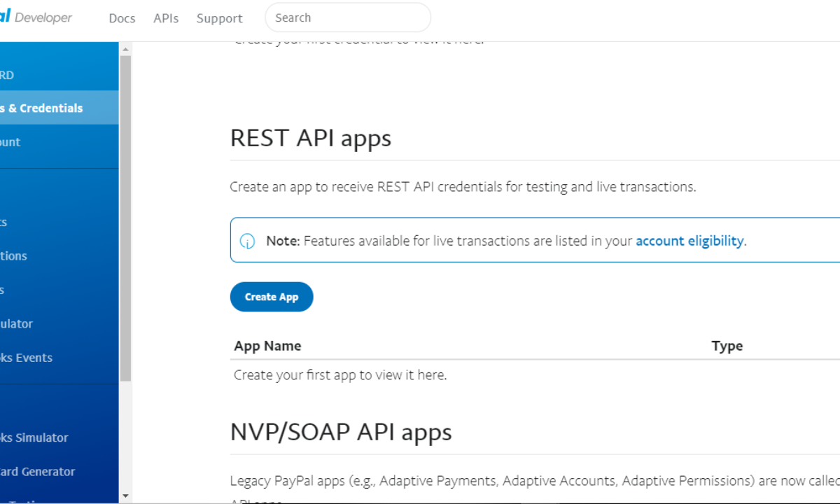
Task: Click the info icon in the Note box
Action: [x=247, y=241]
